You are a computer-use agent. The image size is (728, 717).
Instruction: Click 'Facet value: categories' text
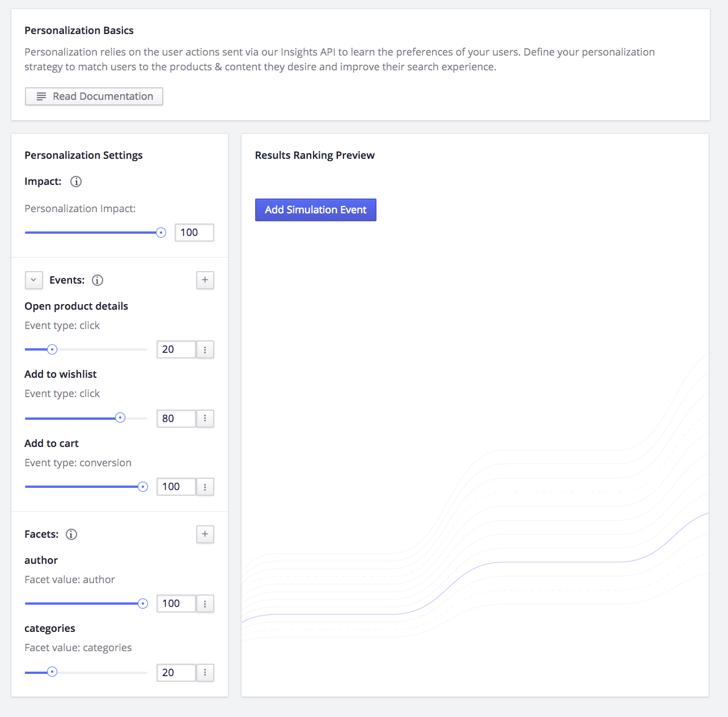(x=78, y=648)
